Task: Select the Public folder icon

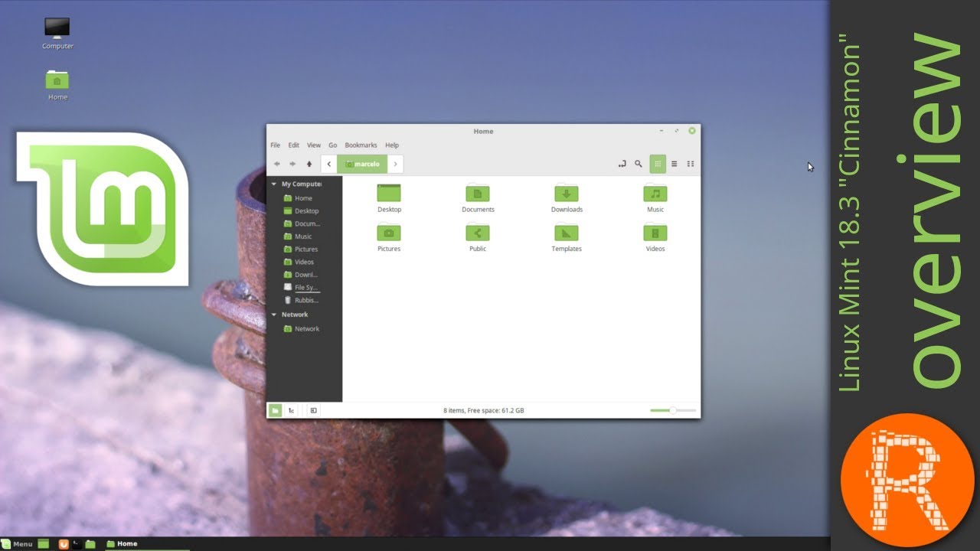Action: click(x=478, y=233)
